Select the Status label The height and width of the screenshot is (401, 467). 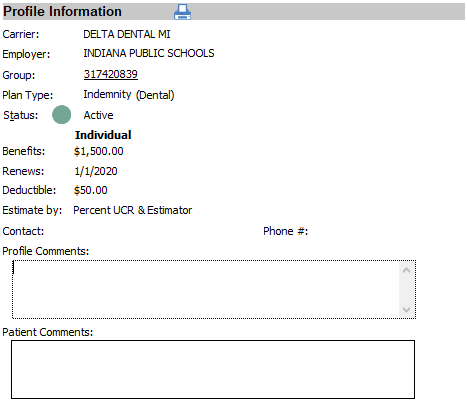coord(21,115)
